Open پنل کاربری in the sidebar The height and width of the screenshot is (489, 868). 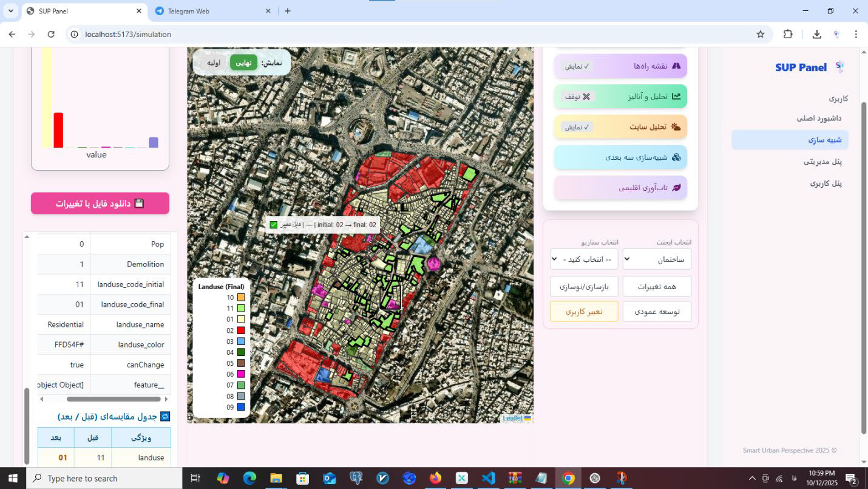pyautogui.click(x=826, y=183)
